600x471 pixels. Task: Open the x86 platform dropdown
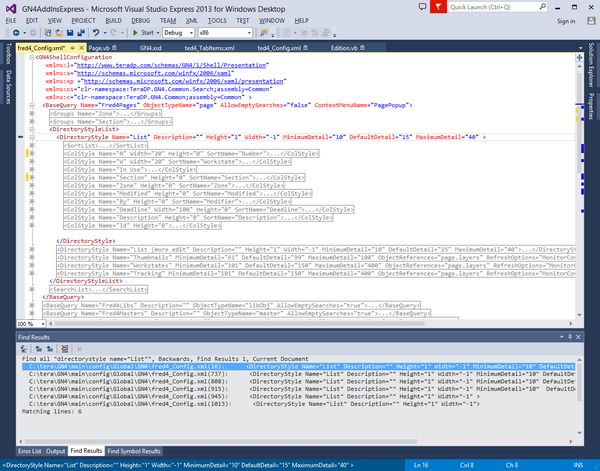click(225, 33)
